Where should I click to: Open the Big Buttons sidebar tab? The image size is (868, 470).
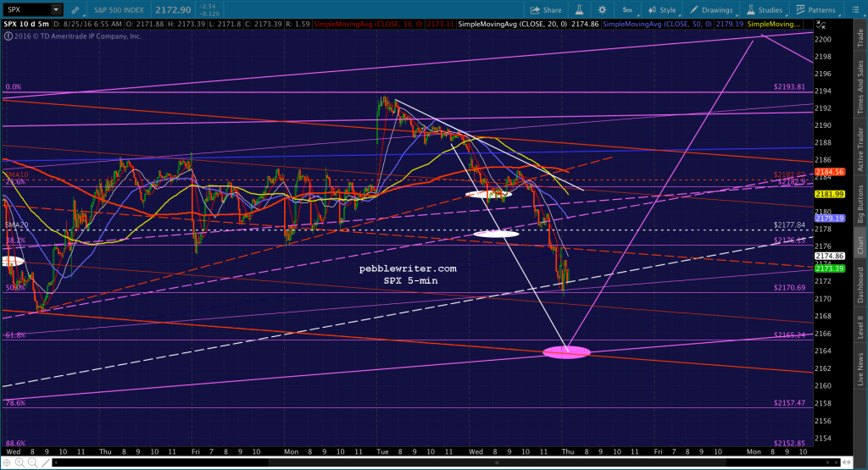[x=860, y=203]
